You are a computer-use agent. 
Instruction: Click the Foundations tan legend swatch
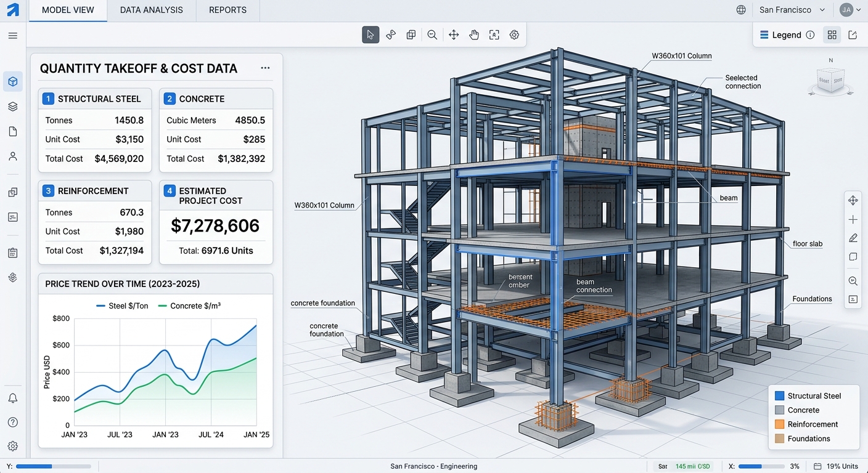(x=779, y=439)
